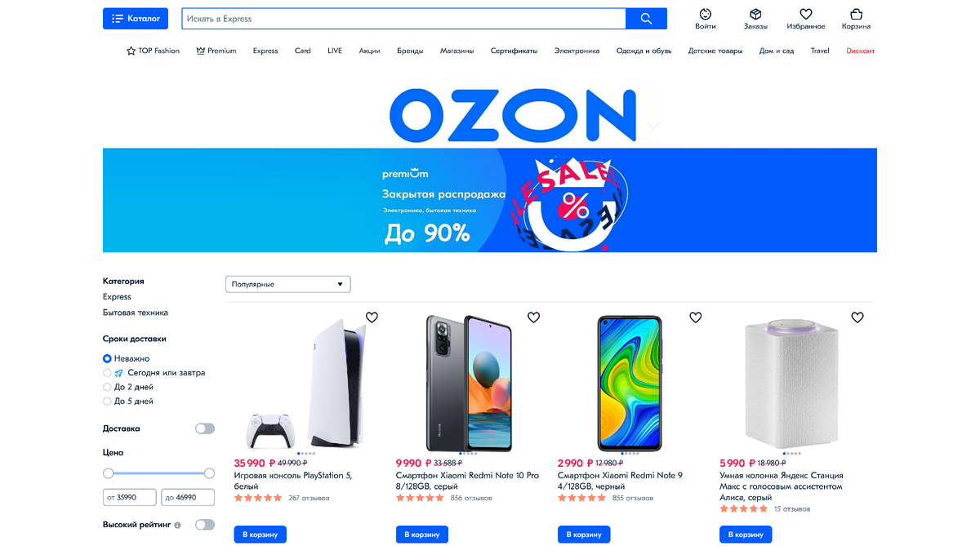The image size is (980, 546).
Task: Select the Неважно delivery radio button
Action: click(107, 358)
